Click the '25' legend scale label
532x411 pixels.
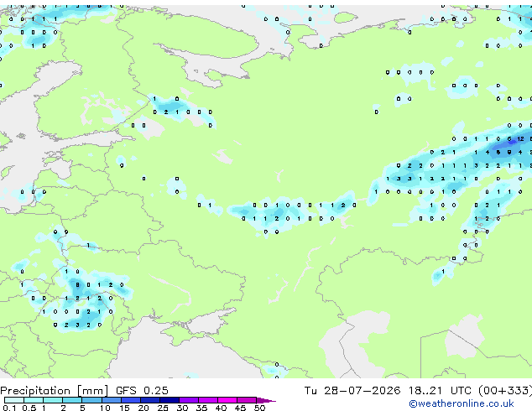163,408
